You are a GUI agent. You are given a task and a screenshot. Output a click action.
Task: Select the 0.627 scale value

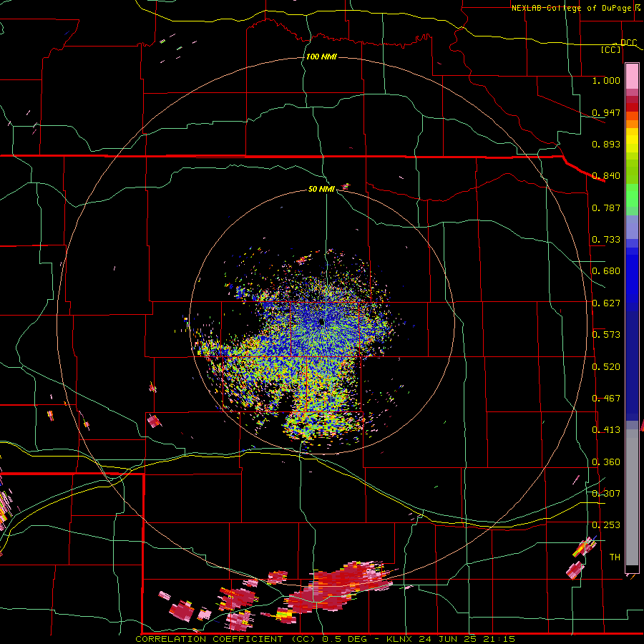606,303
